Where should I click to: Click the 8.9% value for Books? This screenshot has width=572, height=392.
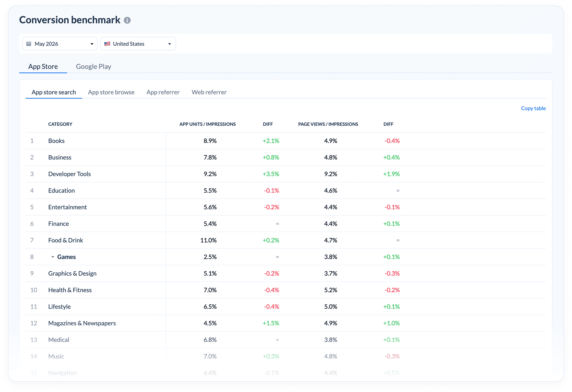click(210, 141)
